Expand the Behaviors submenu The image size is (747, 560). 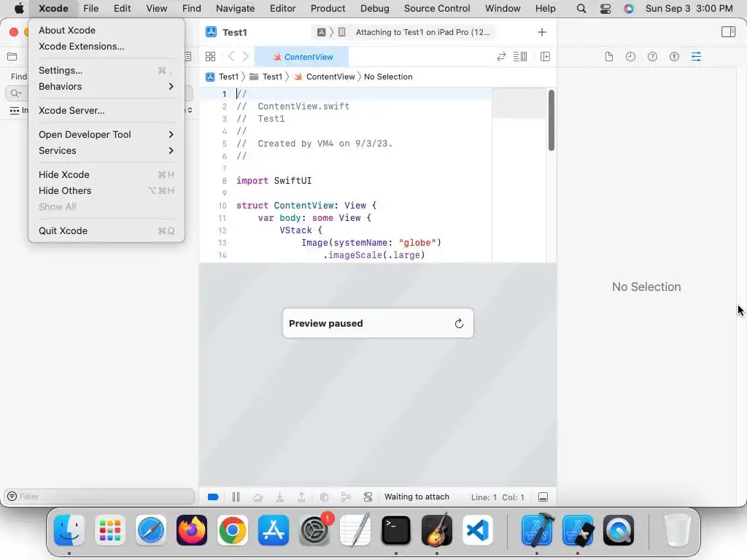[x=107, y=86]
